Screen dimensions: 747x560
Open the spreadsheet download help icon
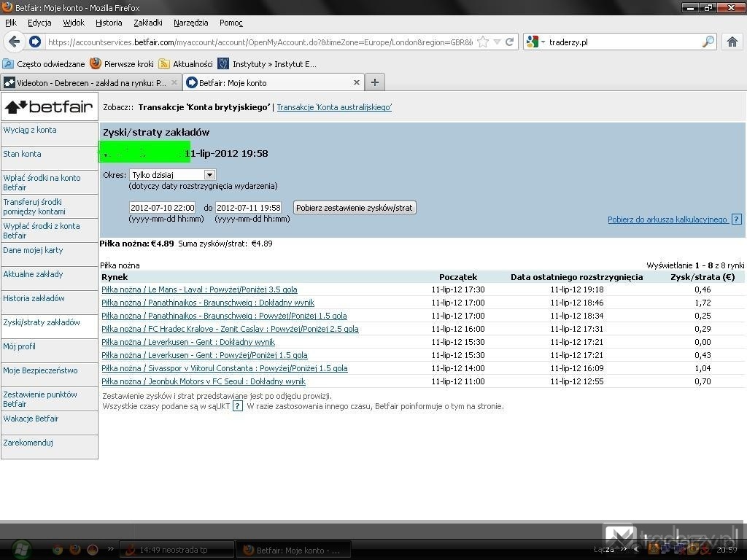click(737, 219)
